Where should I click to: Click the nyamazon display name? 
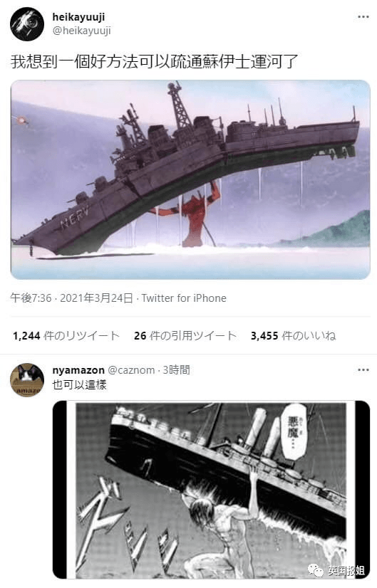point(78,370)
